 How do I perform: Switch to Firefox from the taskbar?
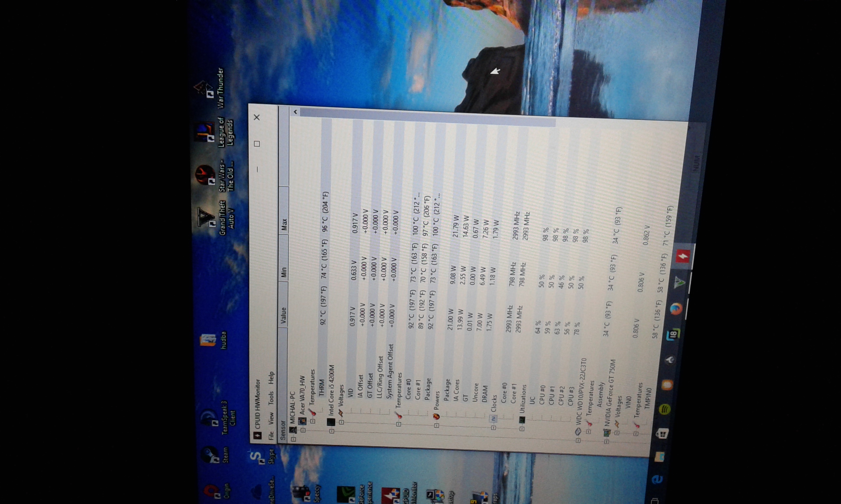tap(676, 309)
